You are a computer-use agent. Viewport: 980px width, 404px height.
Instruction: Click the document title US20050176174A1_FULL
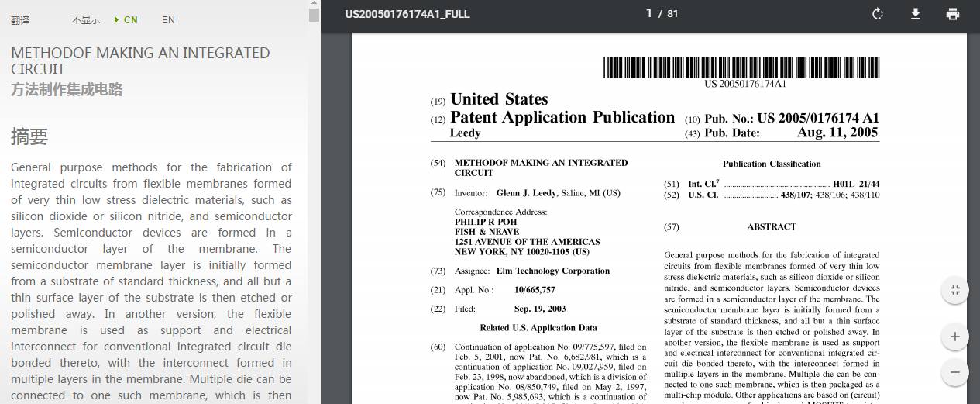(x=407, y=14)
